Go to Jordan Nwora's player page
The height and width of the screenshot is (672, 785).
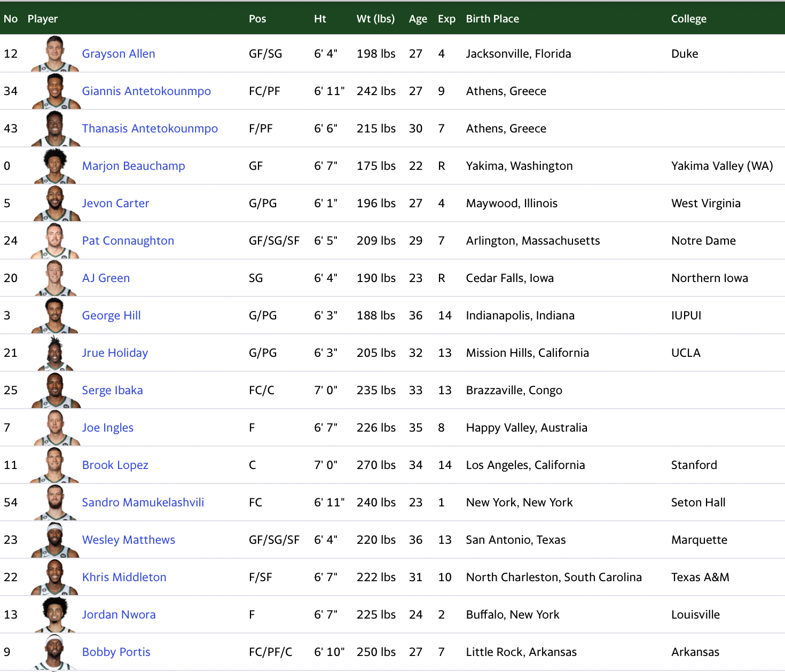click(119, 614)
